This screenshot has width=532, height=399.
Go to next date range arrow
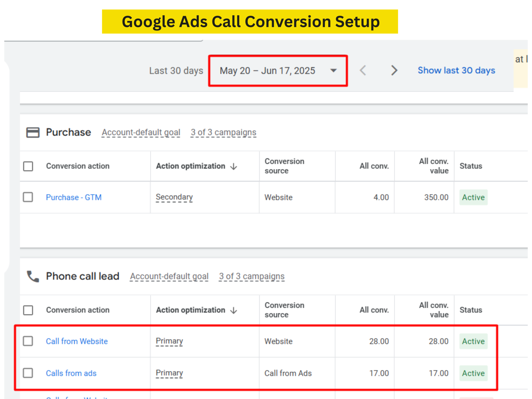pos(394,70)
